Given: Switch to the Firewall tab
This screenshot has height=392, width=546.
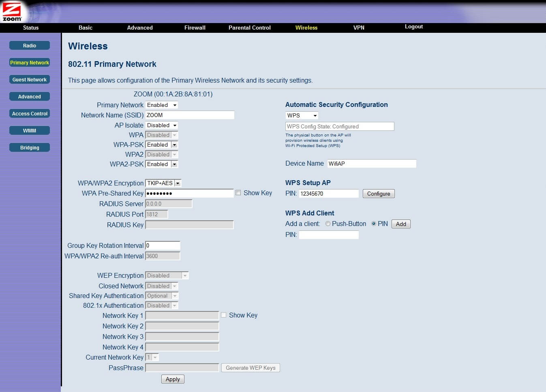Looking at the screenshot, I should pos(195,28).
